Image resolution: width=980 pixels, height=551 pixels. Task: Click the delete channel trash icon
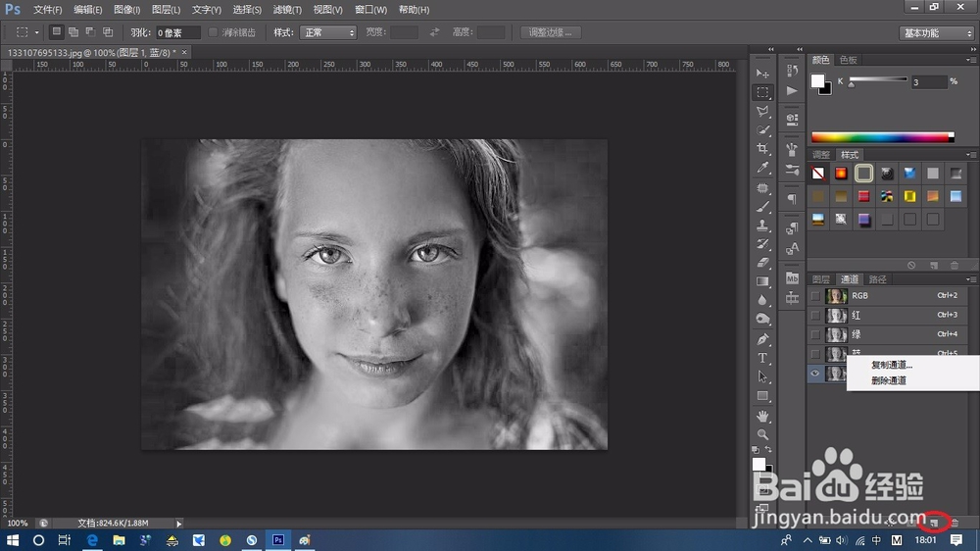point(955,523)
